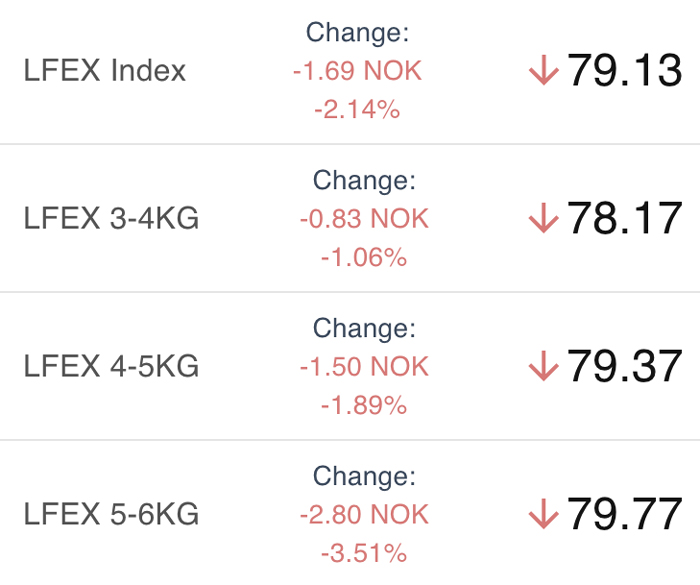Click the down arrow next to 79.77
Screen dimensions: 700x585
tap(543, 514)
